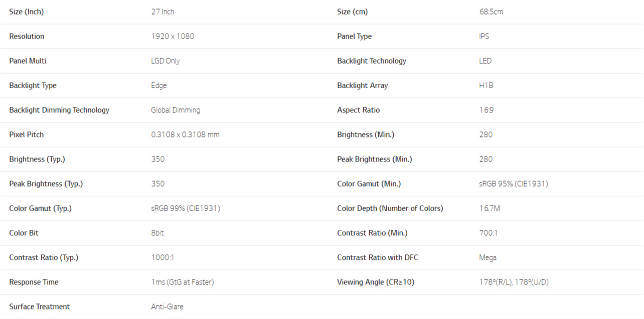Select the 1920 x 1080 resolution value
Viewport: 644px width, 319px height.
click(x=173, y=36)
